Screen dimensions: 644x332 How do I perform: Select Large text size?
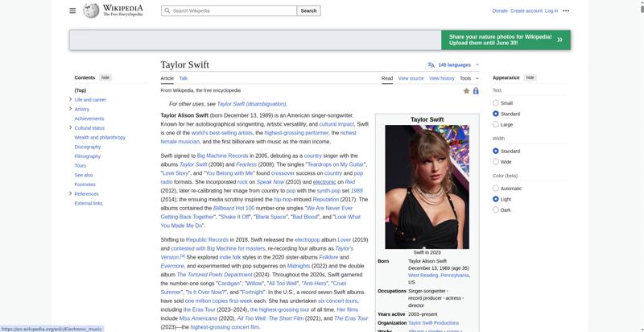[496, 124]
